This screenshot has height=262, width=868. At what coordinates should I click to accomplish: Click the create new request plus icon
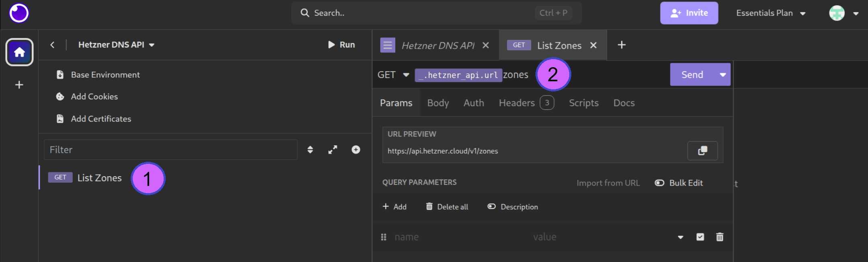[x=356, y=150]
